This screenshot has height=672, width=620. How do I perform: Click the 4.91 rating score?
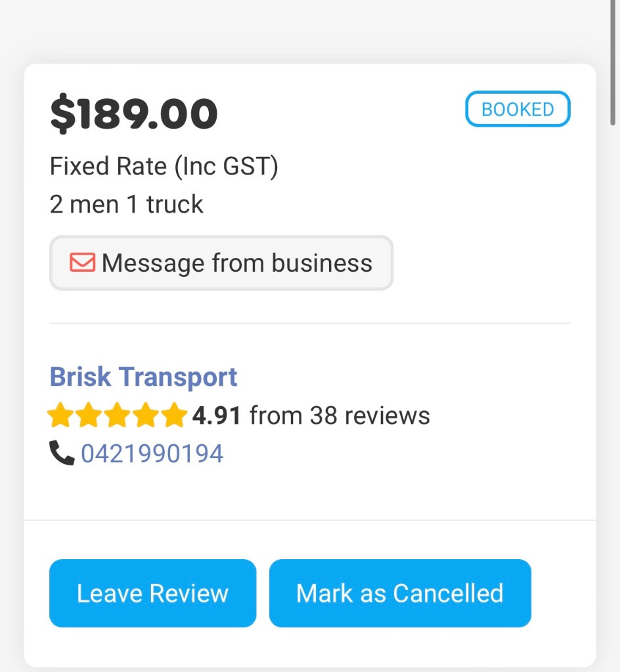coord(216,415)
